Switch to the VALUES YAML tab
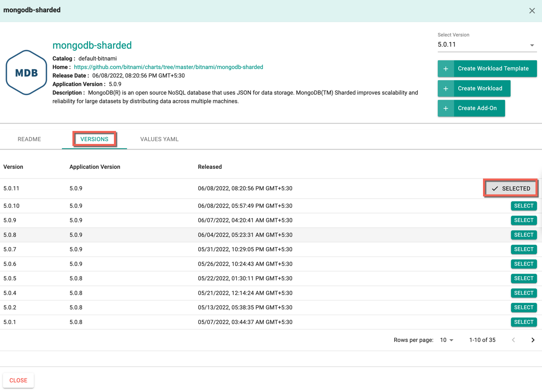The height and width of the screenshot is (392, 542). click(x=159, y=139)
